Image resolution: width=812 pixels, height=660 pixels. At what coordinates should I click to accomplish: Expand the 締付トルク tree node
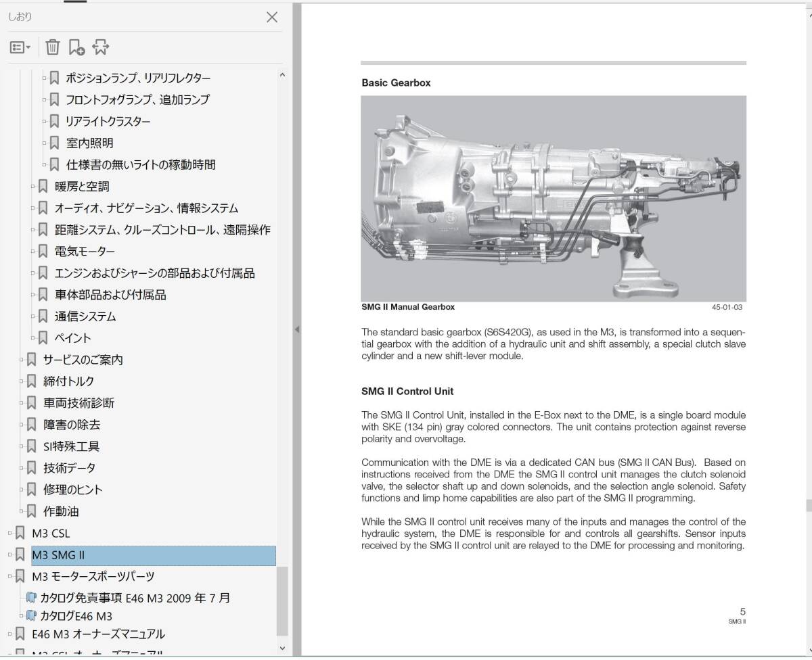point(21,381)
